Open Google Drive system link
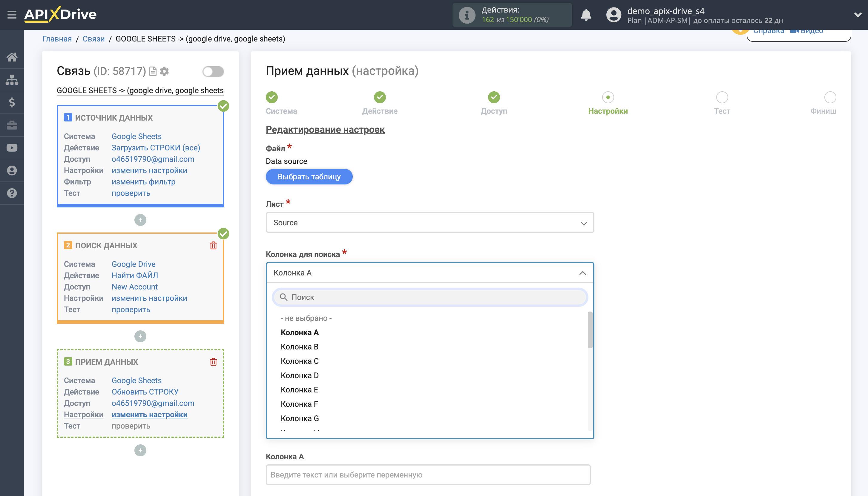 coord(134,264)
